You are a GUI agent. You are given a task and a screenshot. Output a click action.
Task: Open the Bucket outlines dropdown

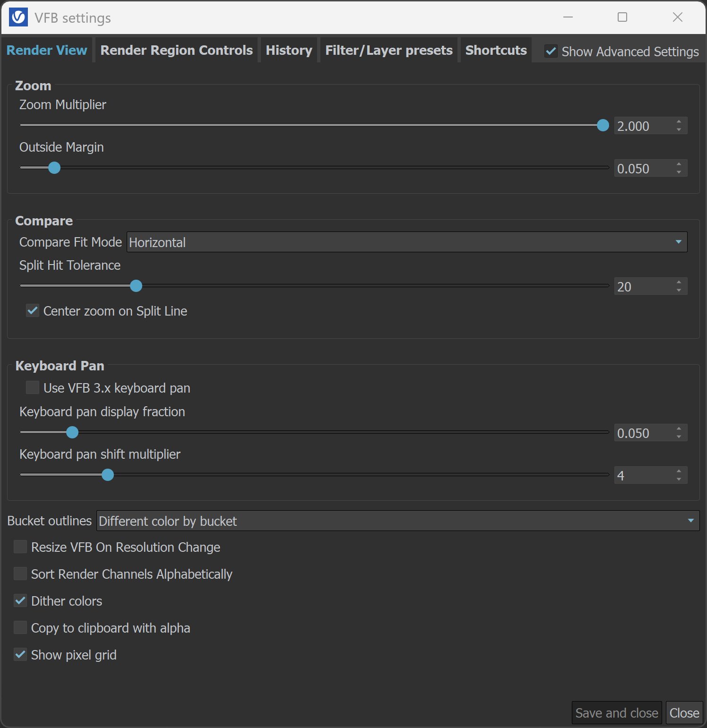tap(398, 521)
